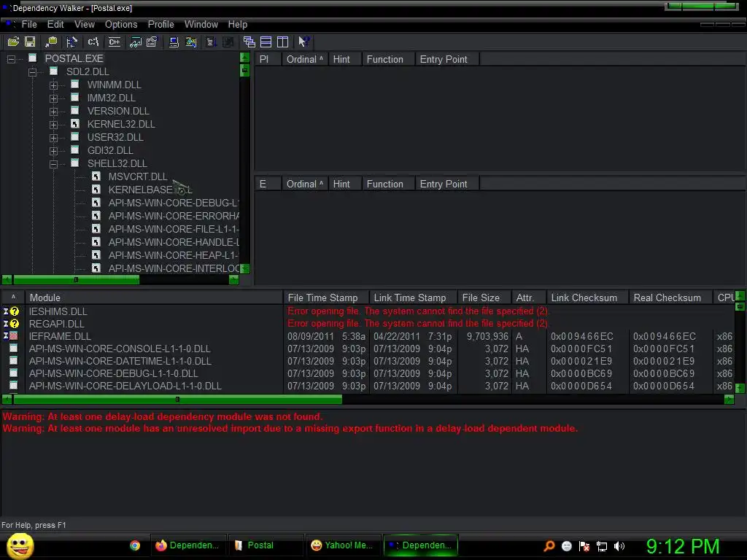Image resolution: width=747 pixels, height=560 pixels.
Task: Click the tree pane scroll down arrow
Action: (x=244, y=268)
